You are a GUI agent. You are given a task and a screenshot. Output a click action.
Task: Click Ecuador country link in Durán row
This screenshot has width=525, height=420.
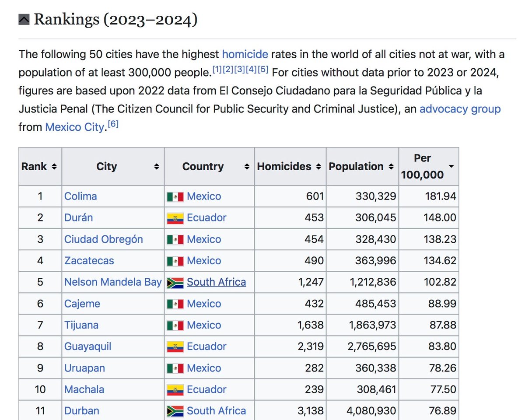[x=206, y=218]
